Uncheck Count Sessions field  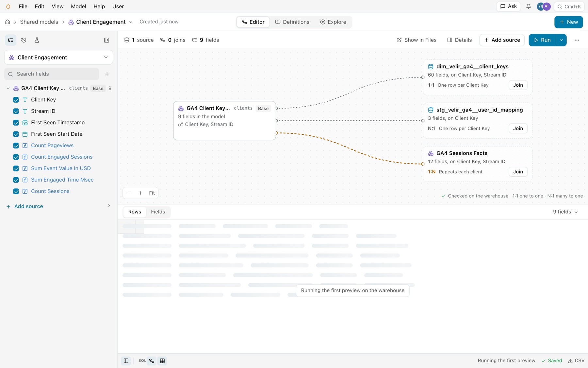coord(16,191)
